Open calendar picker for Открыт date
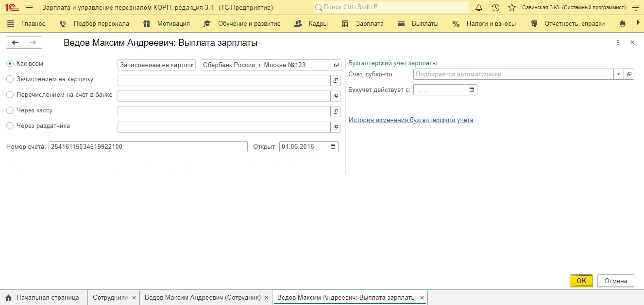Viewport: 644px width, 305px height. click(333, 146)
